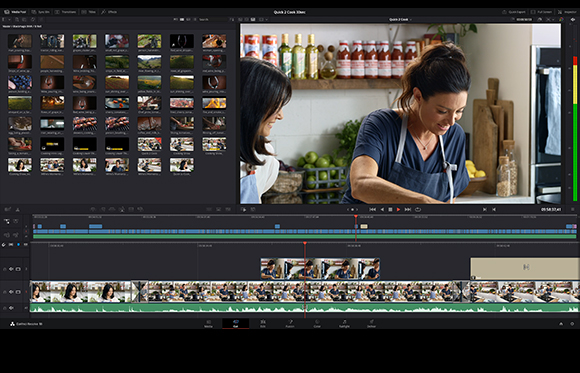Screen dimensions: 580x373
Task: Click the import media icon
Action: (17, 19)
